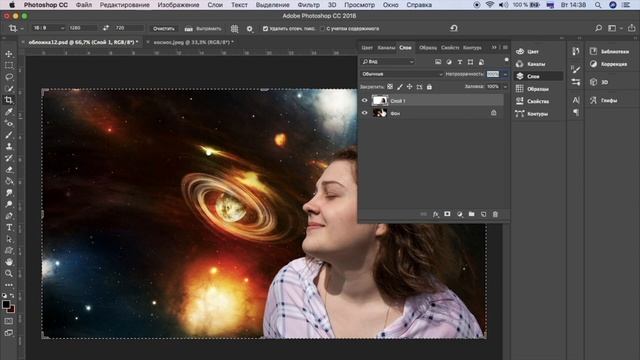Select the Pen tool

(9, 216)
